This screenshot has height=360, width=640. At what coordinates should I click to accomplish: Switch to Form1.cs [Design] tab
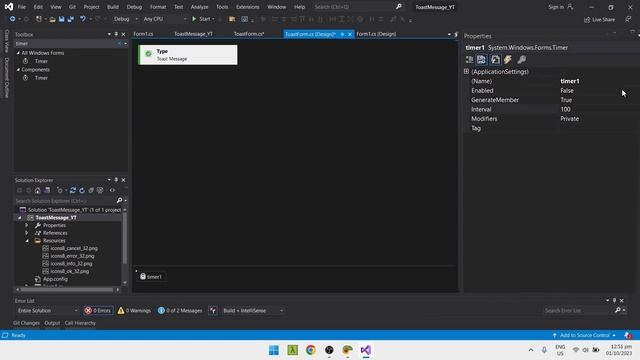pos(376,34)
